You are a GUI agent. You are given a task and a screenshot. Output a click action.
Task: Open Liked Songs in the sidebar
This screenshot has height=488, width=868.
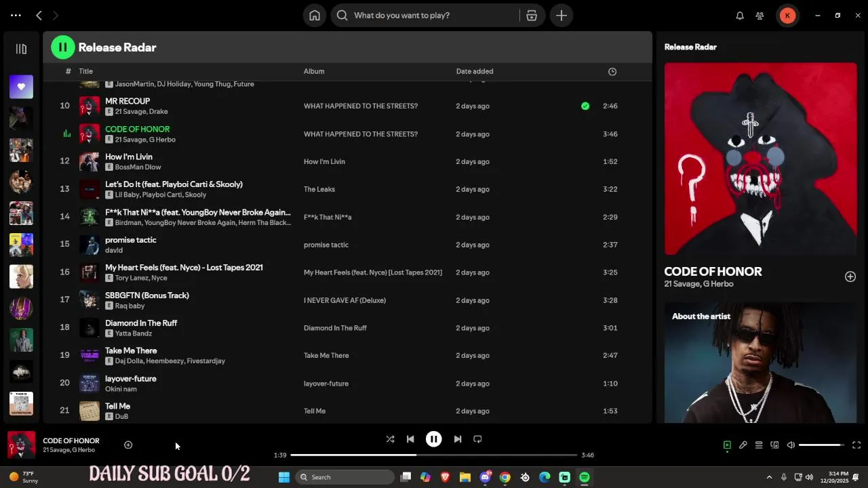click(x=21, y=87)
